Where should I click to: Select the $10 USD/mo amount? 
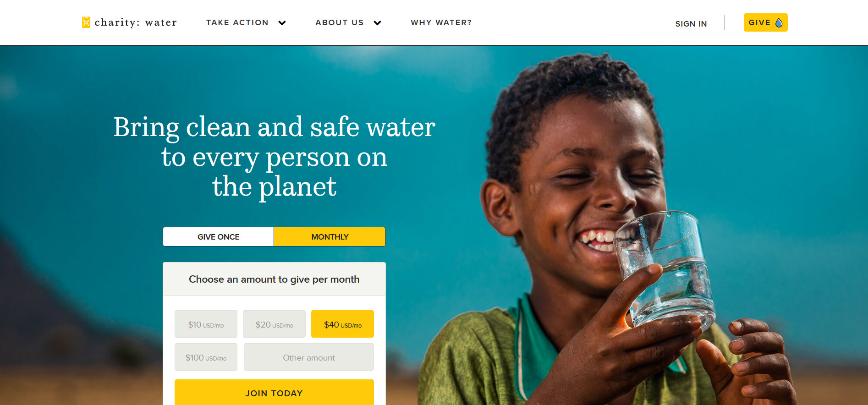click(x=206, y=324)
